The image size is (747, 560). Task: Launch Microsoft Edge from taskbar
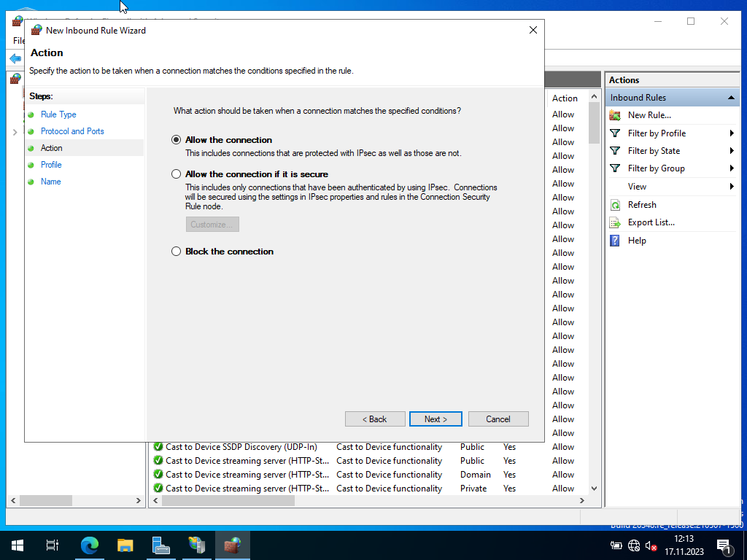coord(90,545)
